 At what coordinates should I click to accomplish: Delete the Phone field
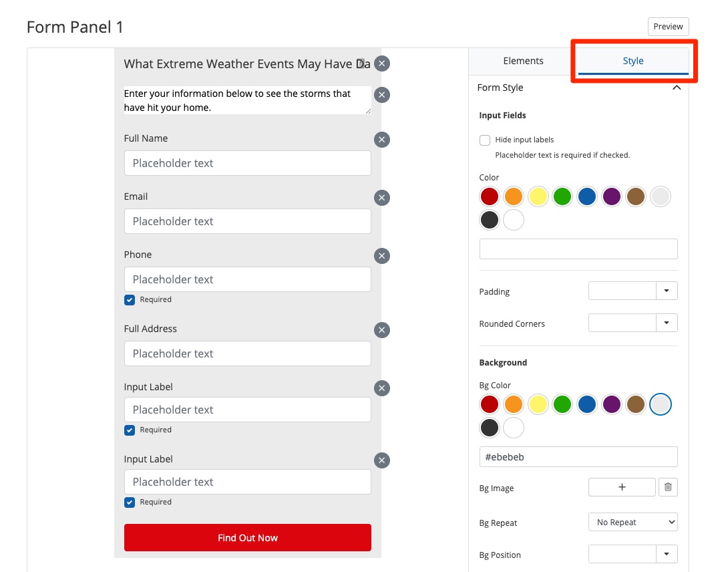(x=381, y=256)
